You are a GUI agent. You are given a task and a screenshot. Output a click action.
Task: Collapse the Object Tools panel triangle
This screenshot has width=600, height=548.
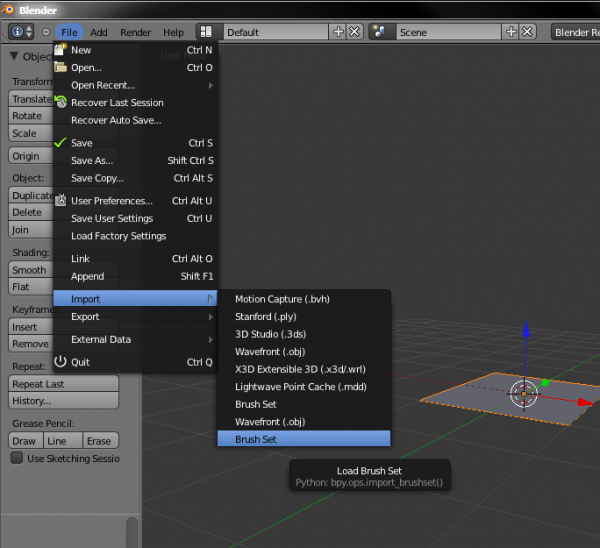pyautogui.click(x=14, y=56)
